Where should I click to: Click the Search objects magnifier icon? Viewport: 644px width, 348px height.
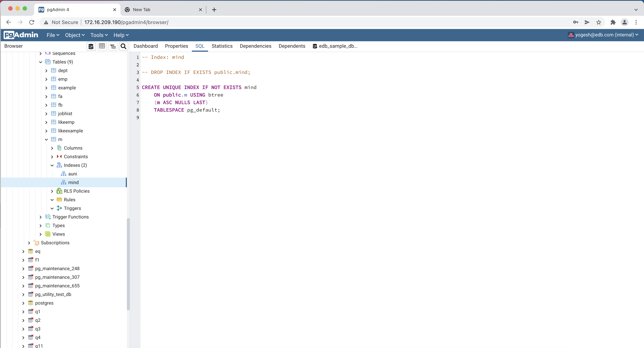[123, 46]
